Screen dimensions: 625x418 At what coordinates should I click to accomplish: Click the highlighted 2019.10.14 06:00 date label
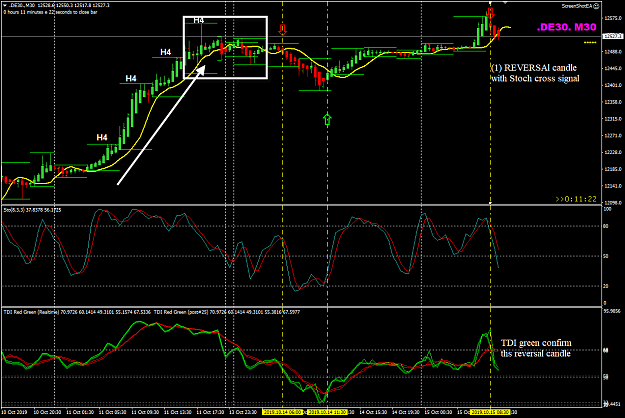coord(283,412)
